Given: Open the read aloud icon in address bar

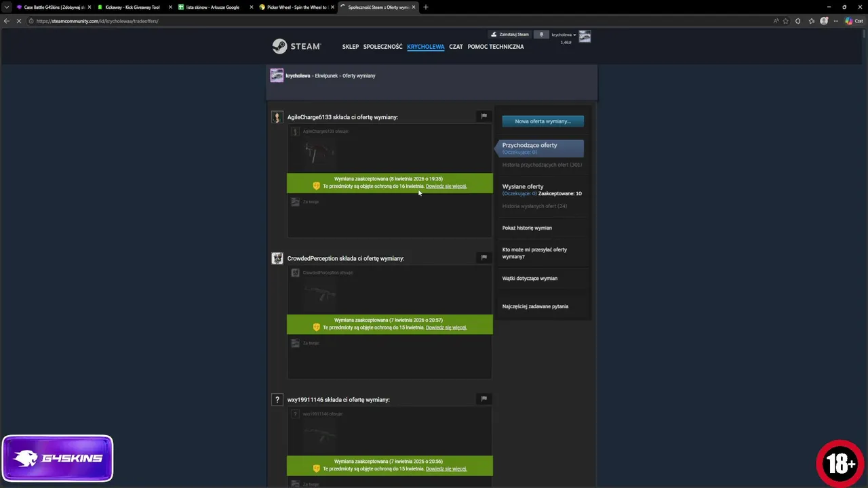Looking at the screenshot, I should coord(776,21).
